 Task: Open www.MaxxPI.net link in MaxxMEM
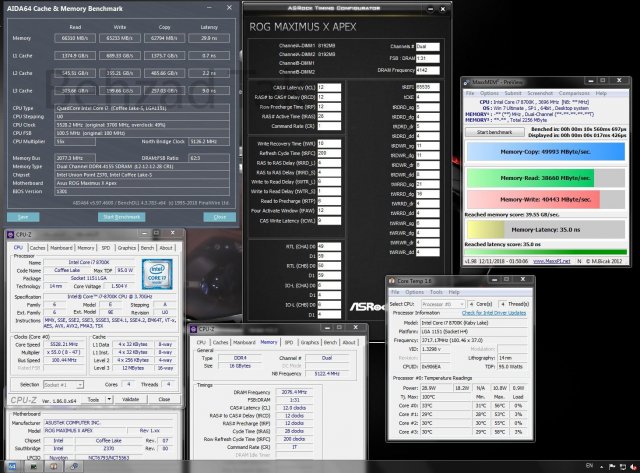tap(551, 261)
